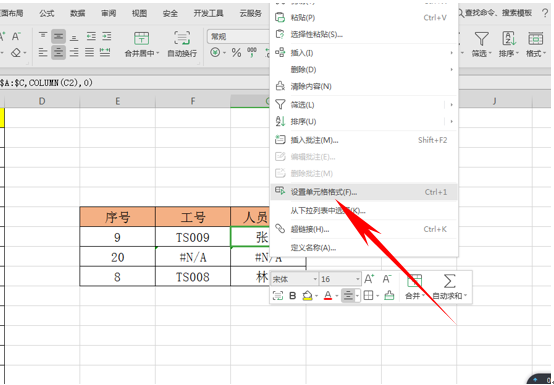Choose 超链接(H)... from context menu
This screenshot has height=385, width=554.
click(x=364, y=229)
